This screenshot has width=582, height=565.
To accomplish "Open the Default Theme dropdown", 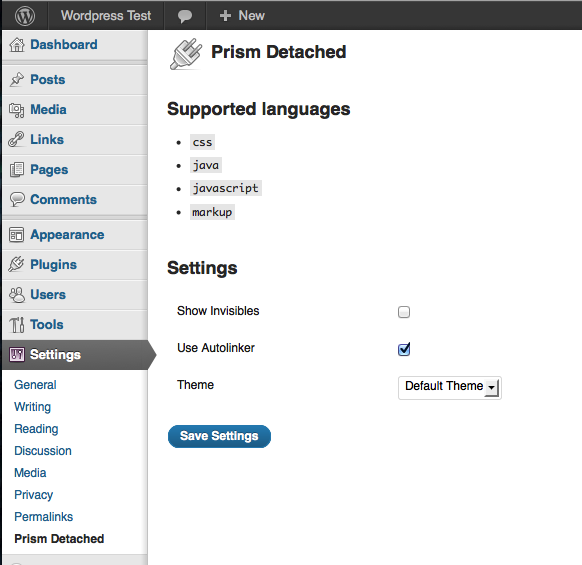I will (450, 388).
